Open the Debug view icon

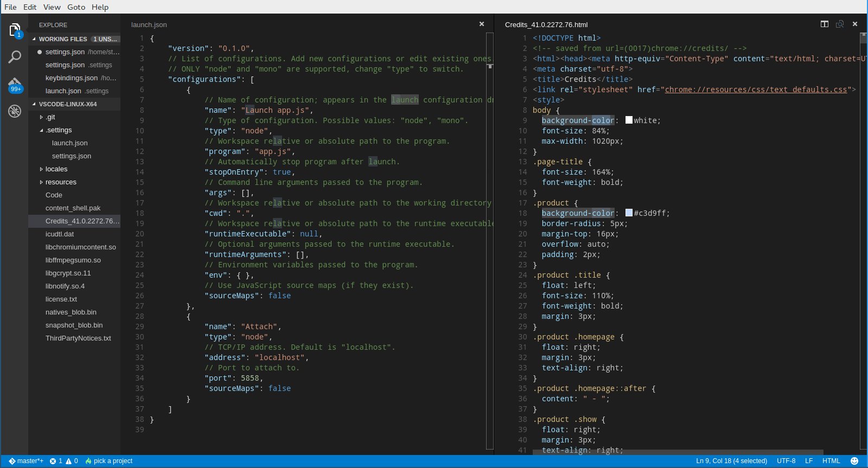[x=15, y=111]
